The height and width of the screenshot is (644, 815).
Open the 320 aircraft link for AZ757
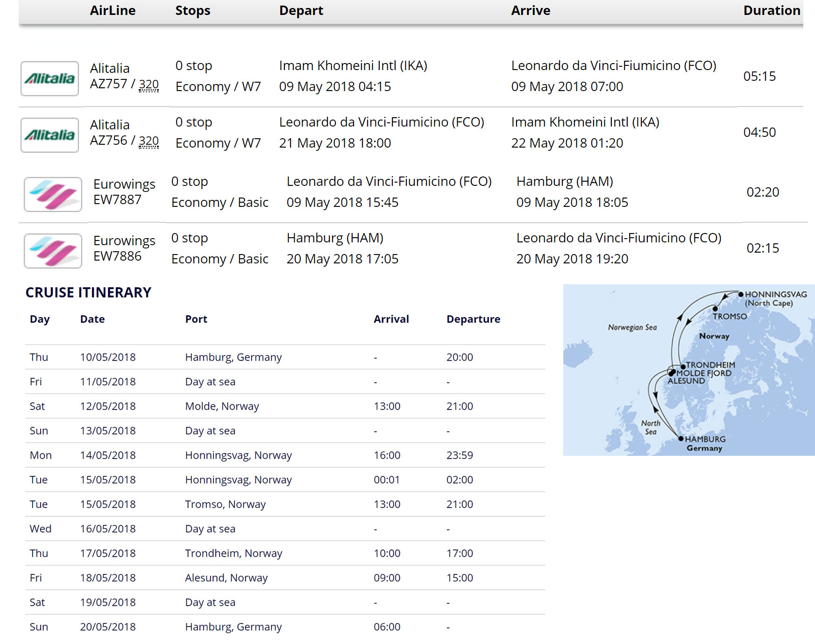pyautogui.click(x=149, y=85)
